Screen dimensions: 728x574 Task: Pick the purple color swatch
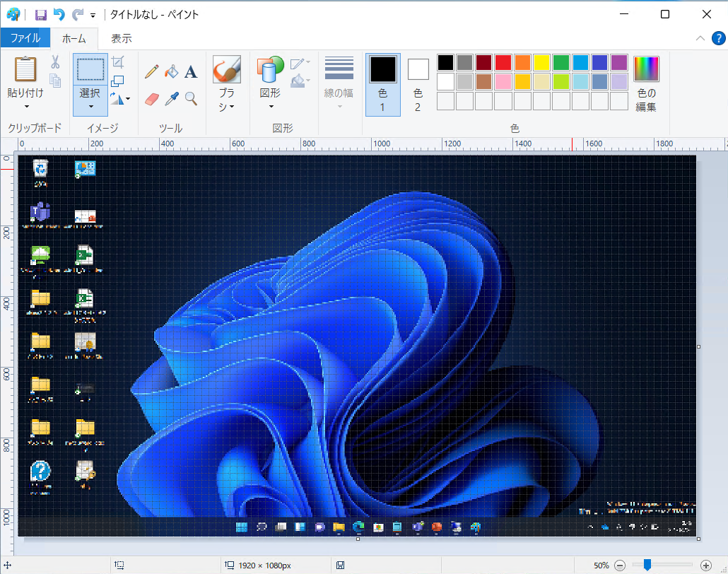pyautogui.click(x=619, y=62)
